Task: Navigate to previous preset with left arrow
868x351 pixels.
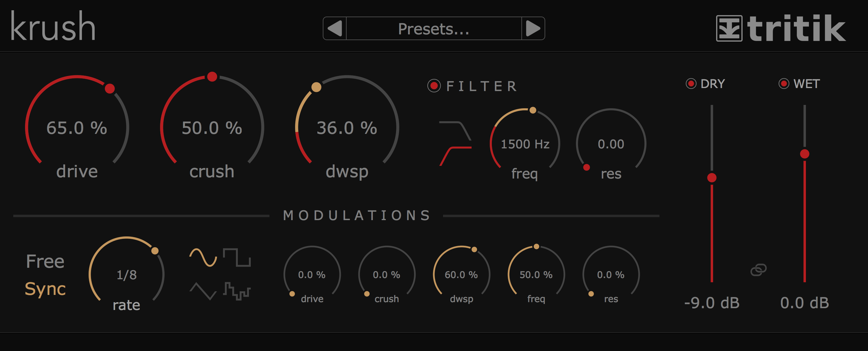Action: [332, 27]
